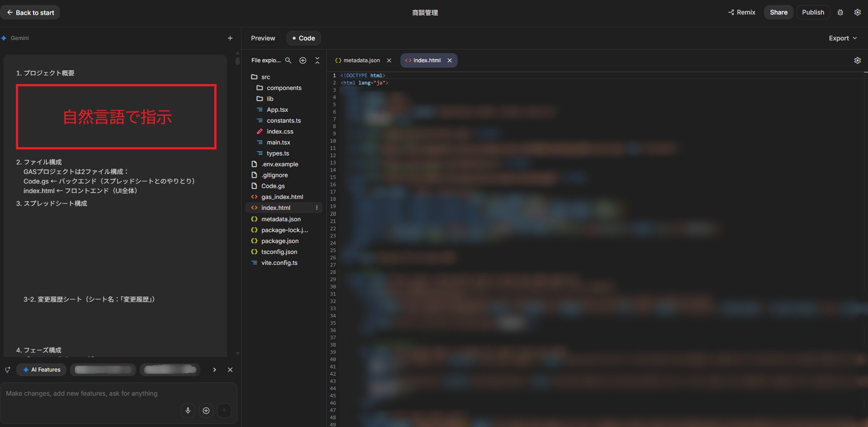868x427 pixels.
Task: Open the debug bug icon in header
Action: (840, 12)
